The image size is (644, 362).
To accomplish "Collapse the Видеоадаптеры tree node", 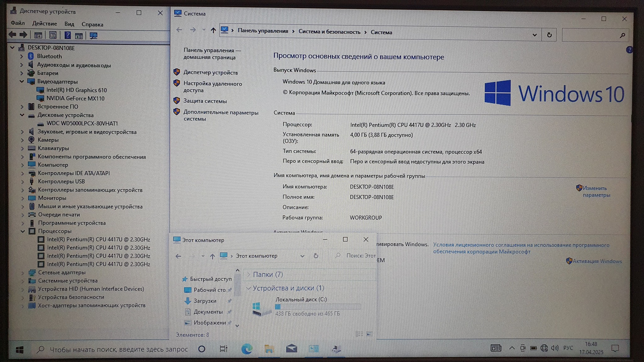I will pyautogui.click(x=22, y=81).
